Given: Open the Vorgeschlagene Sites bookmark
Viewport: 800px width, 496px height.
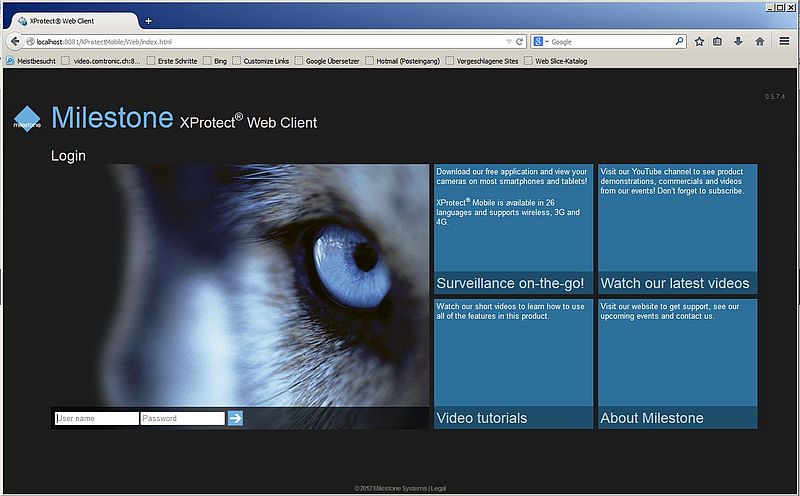Looking at the screenshot, I should point(482,61).
